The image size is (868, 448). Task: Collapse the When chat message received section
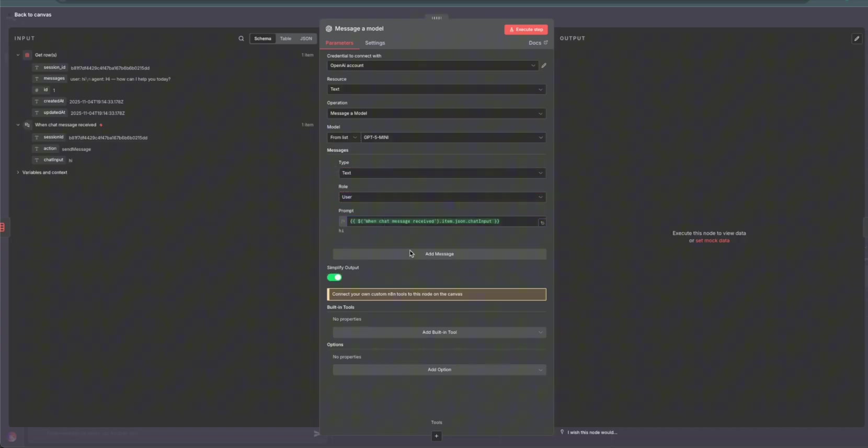18,125
